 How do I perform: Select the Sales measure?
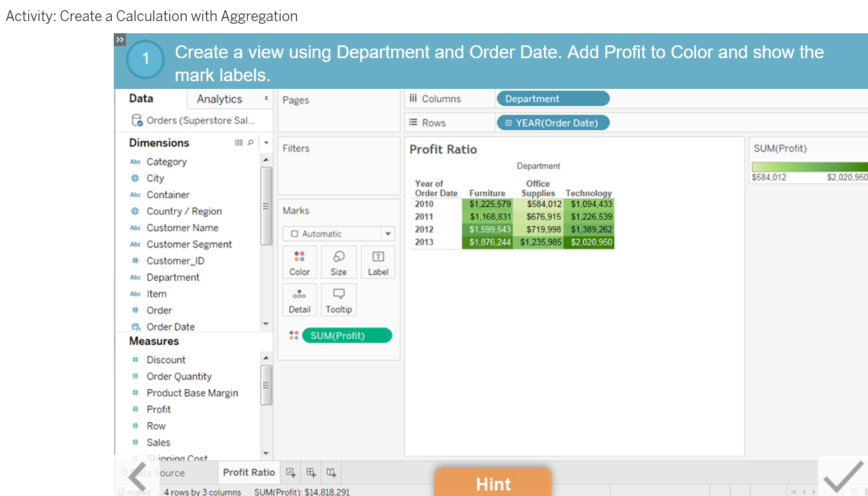click(x=158, y=442)
